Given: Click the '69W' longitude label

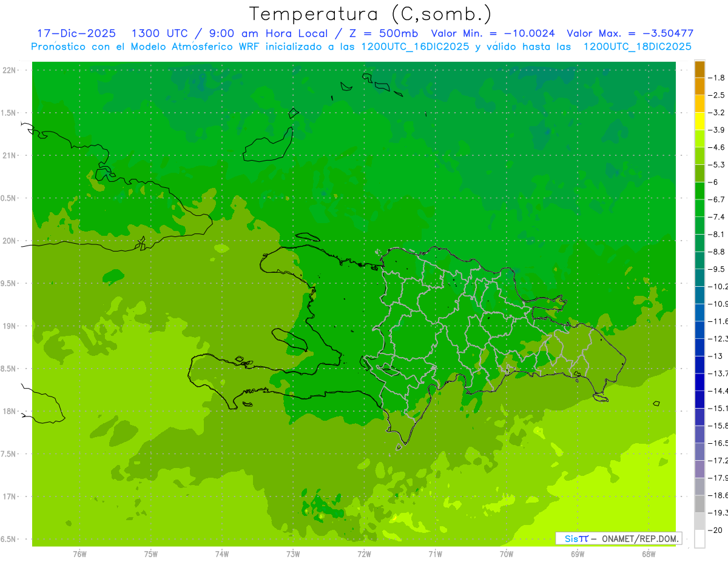Looking at the screenshot, I should 578,554.
